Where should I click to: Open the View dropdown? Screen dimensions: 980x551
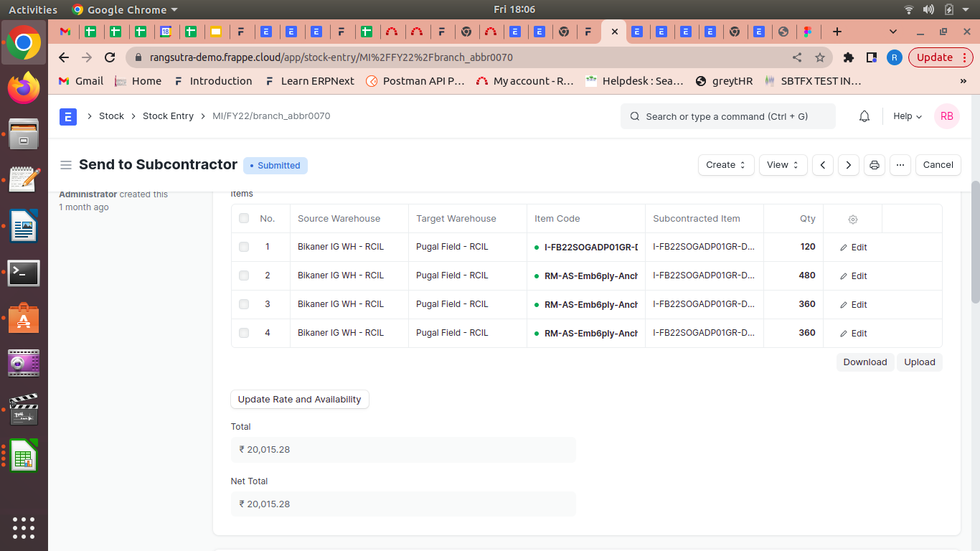(783, 165)
